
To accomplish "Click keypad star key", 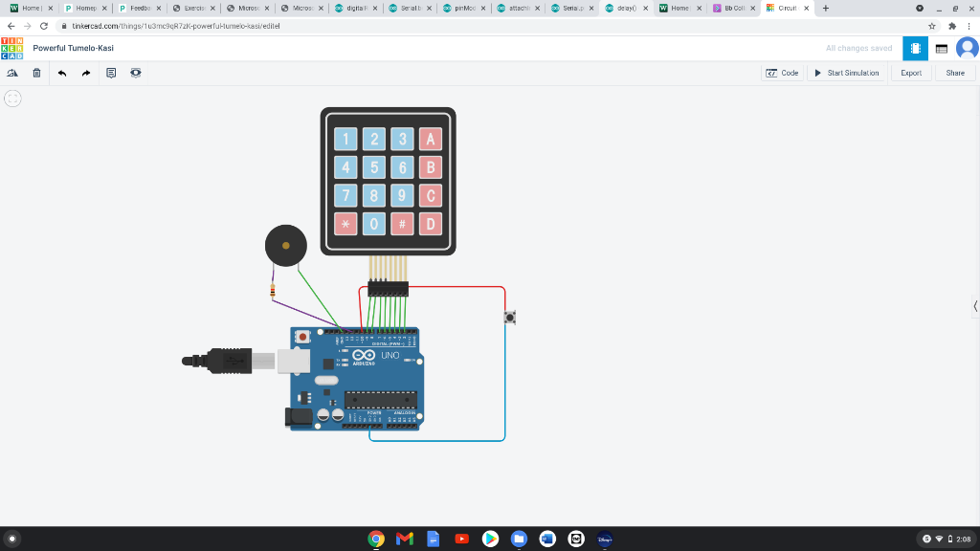I will [345, 224].
